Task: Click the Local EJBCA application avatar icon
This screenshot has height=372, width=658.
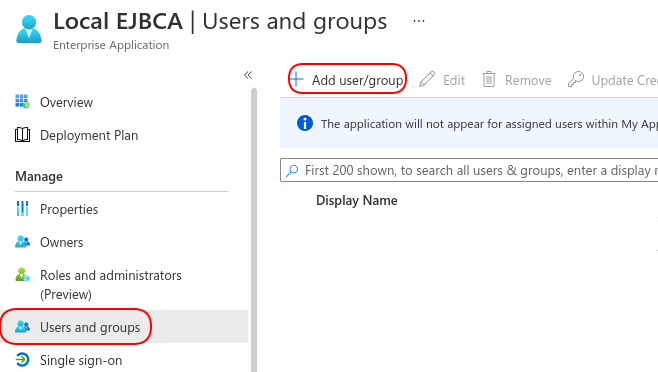Action: coord(29,29)
